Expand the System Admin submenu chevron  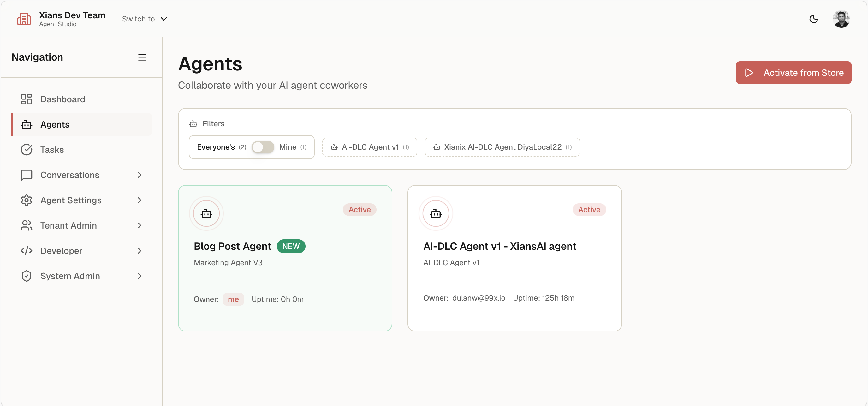140,276
